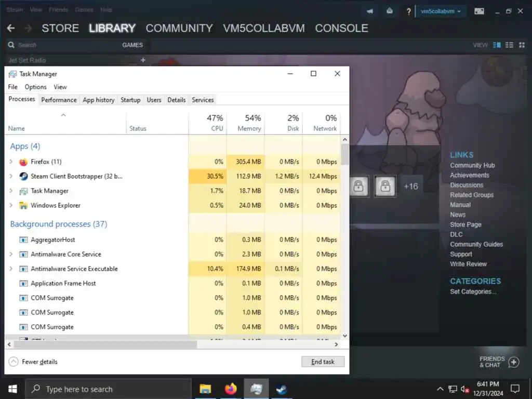Open the Write Review link
This screenshot has width=532, height=399.
(468, 264)
